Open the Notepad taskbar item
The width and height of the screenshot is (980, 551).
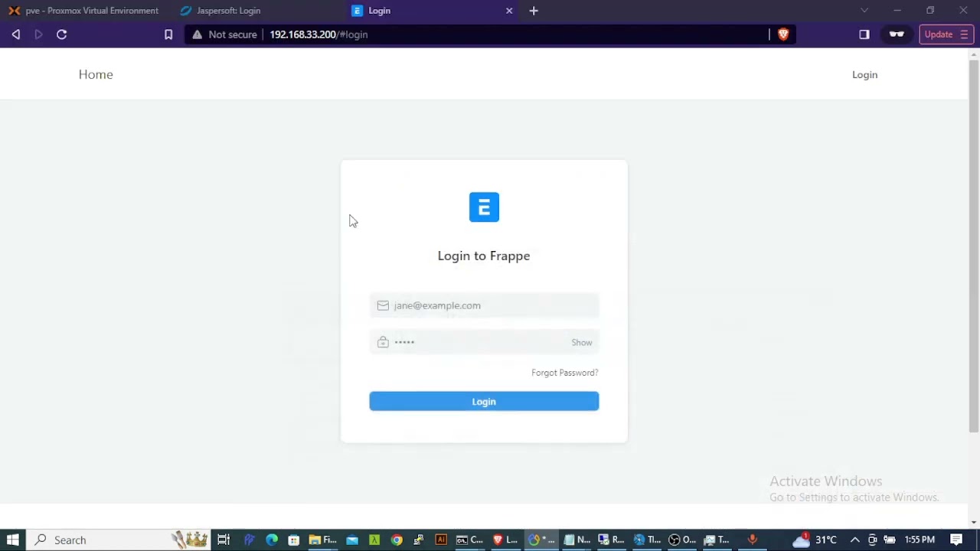577,540
